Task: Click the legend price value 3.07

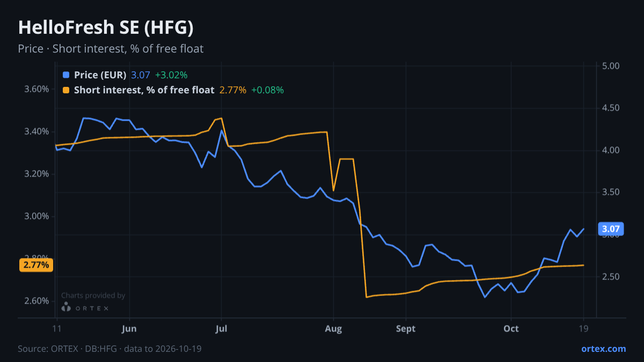Action: [x=141, y=75]
